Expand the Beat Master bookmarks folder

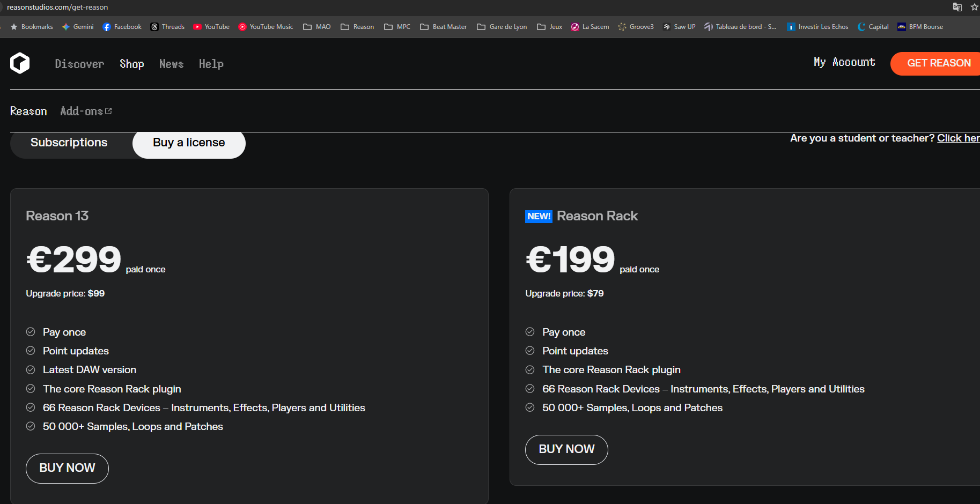click(444, 27)
